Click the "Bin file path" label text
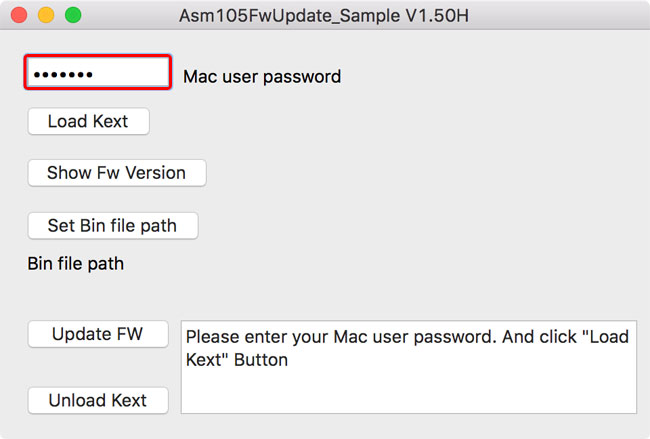 point(76,264)
